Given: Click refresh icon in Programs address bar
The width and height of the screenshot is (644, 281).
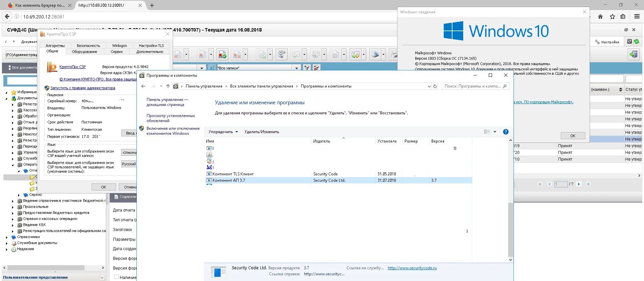Looking at the screenshot, I should [435, 86].
